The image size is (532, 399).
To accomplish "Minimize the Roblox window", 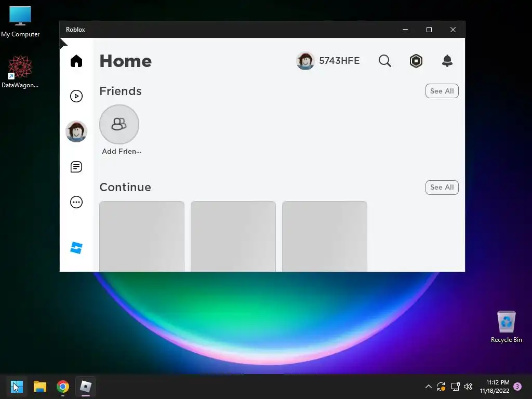I will point(405,30).
